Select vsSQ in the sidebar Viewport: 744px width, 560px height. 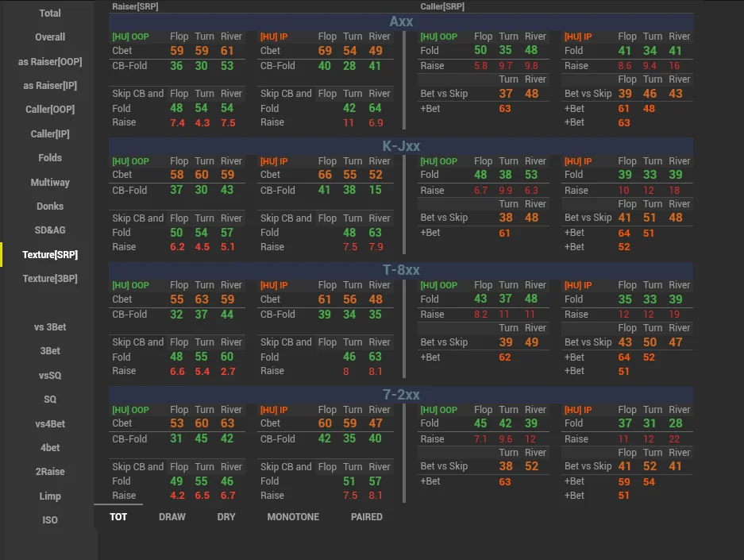(x=50, y=376)
